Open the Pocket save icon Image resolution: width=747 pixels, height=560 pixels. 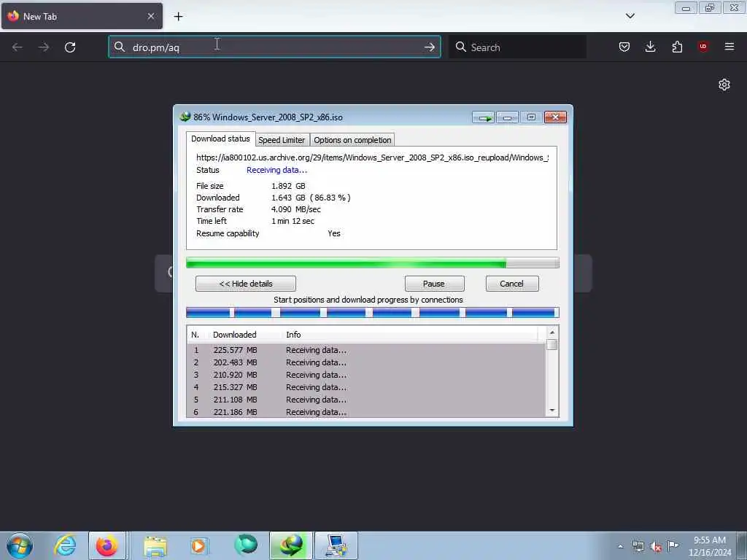tap(624, 47)
